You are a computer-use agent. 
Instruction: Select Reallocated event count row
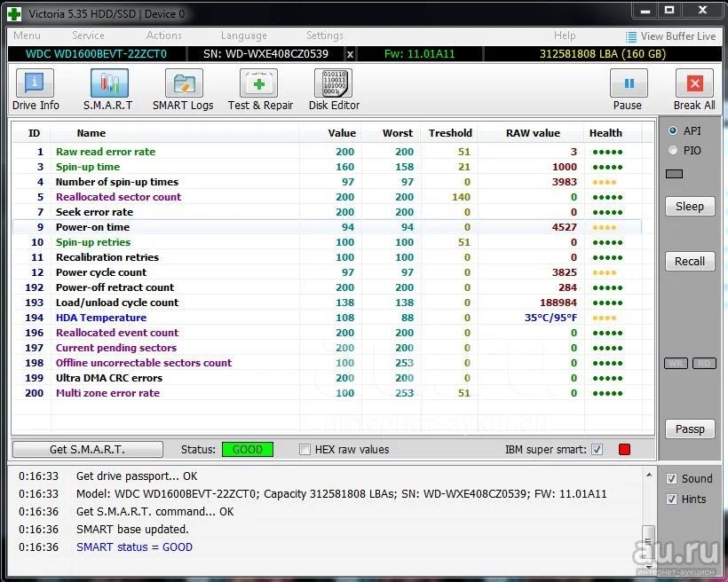point(327,333)
